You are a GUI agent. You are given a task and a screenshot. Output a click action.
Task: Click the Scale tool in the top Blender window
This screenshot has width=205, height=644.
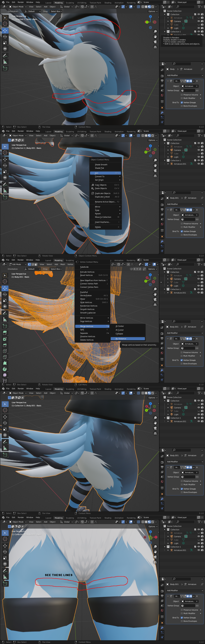click(x=5, y=43)
